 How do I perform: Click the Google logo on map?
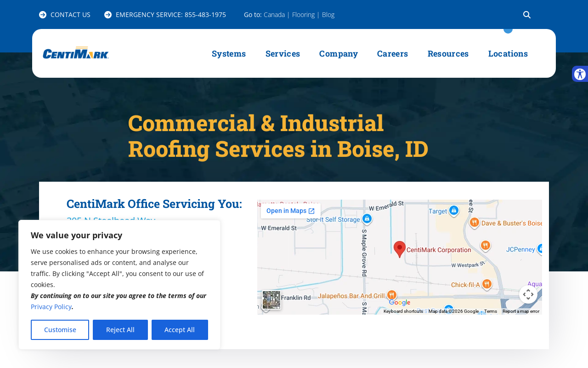(400, 302)
